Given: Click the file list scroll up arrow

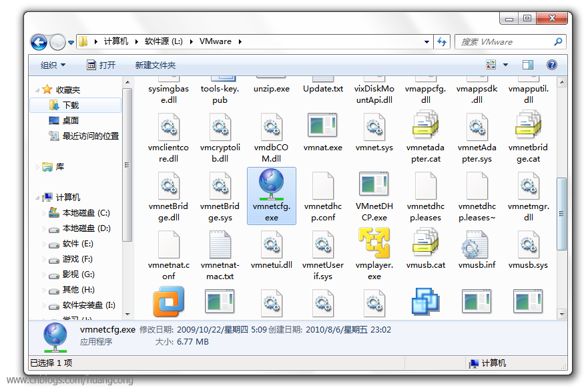Looking at the screenshot, I should pyautogui.click(x=561, y=82).
